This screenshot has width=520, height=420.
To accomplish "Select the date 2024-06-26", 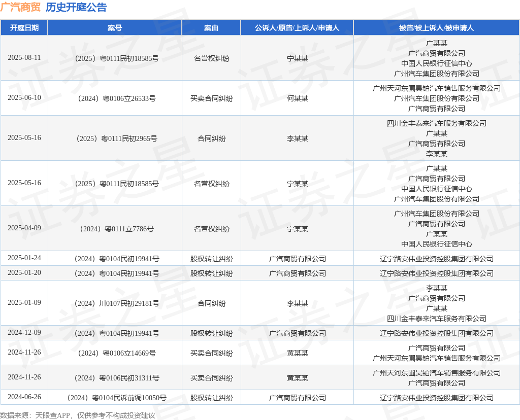I will [x=24, y=397].
